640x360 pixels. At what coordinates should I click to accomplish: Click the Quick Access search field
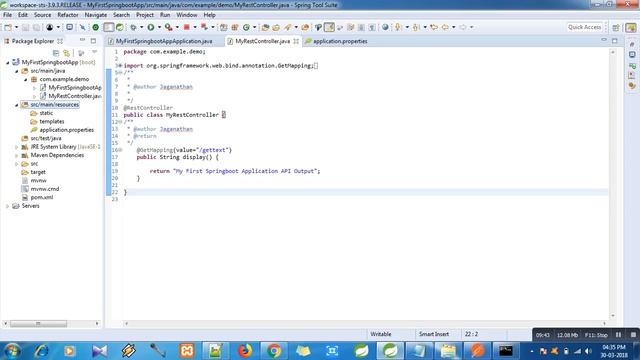(x=584, y=27)
